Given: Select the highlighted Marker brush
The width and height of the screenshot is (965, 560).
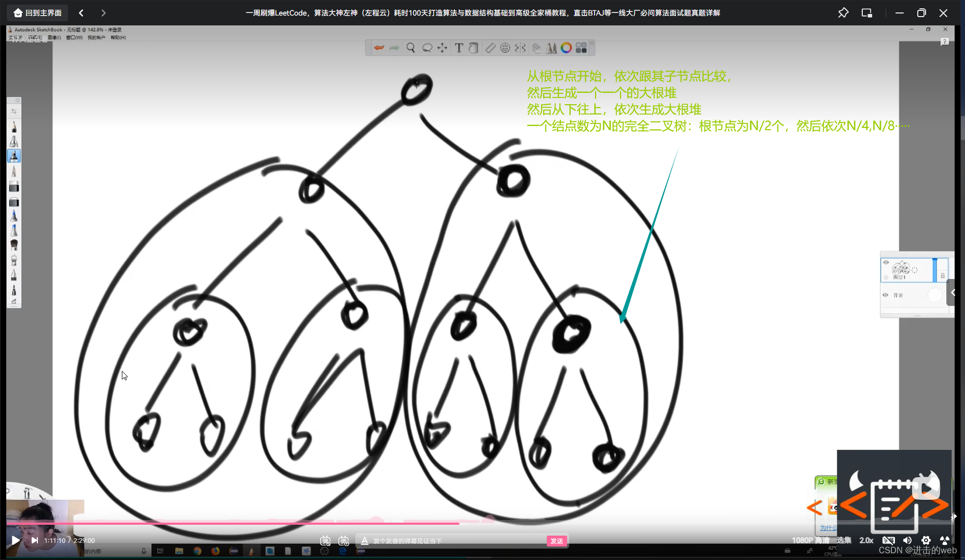Looking at the screenshot, I should 14,156.
